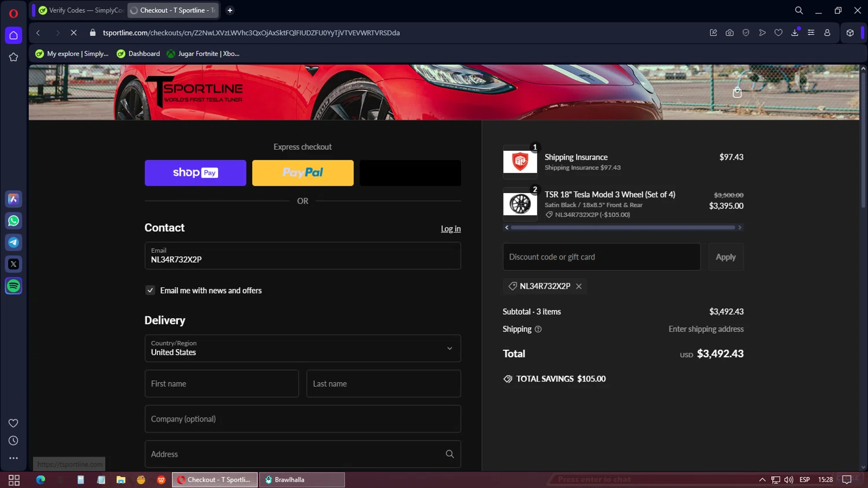Click the Last name field
This screenshot has width=868, height=488.
[x=384, y=383]
